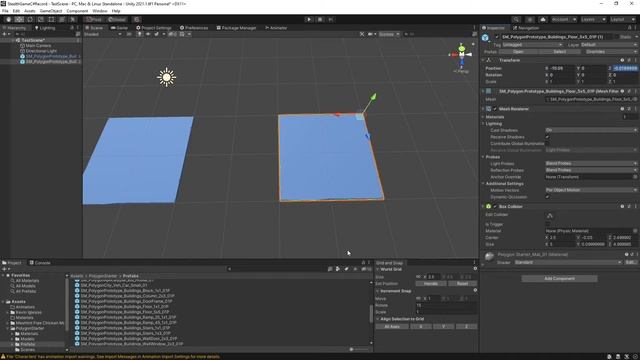Select the combined Transform tool

click(62, 19)
